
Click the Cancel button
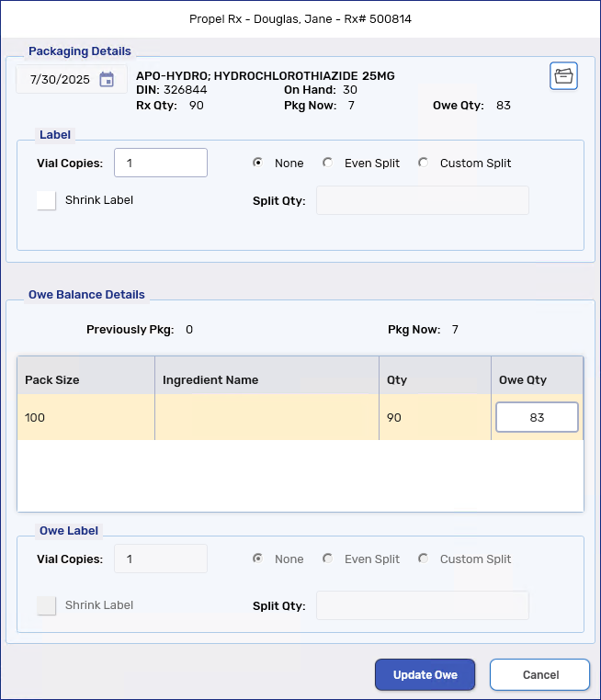click(x=539, y=674)
